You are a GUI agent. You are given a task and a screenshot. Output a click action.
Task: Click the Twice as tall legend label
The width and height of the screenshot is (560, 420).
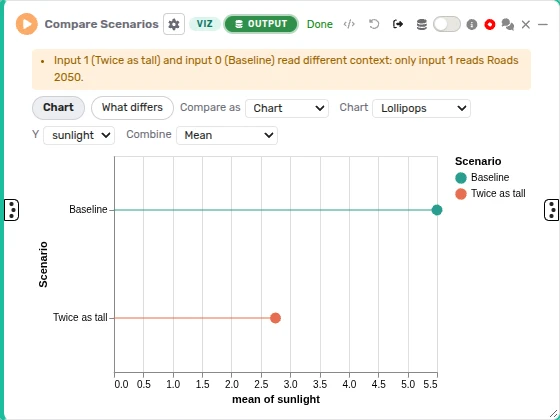(498, 194)
